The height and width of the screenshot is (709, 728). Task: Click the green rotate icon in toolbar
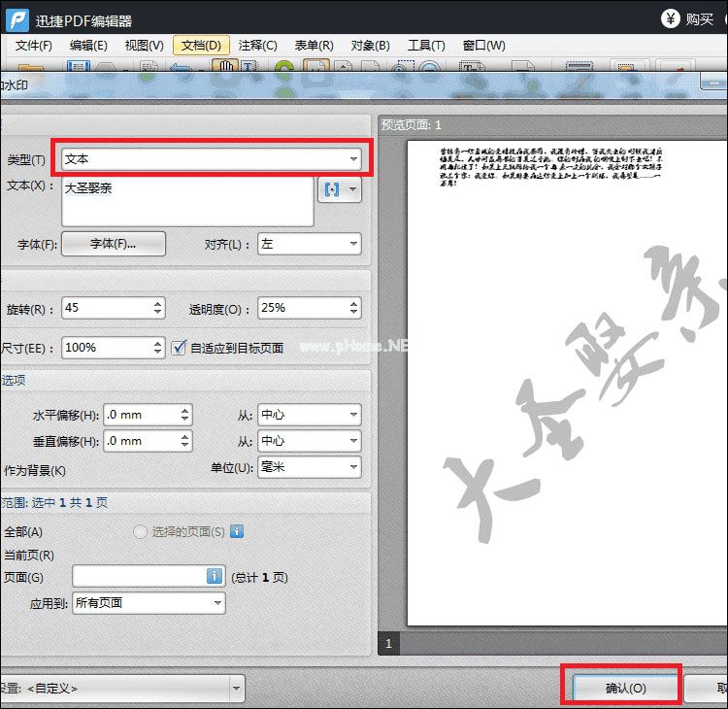pyautogui.click(x=284, y=69)
